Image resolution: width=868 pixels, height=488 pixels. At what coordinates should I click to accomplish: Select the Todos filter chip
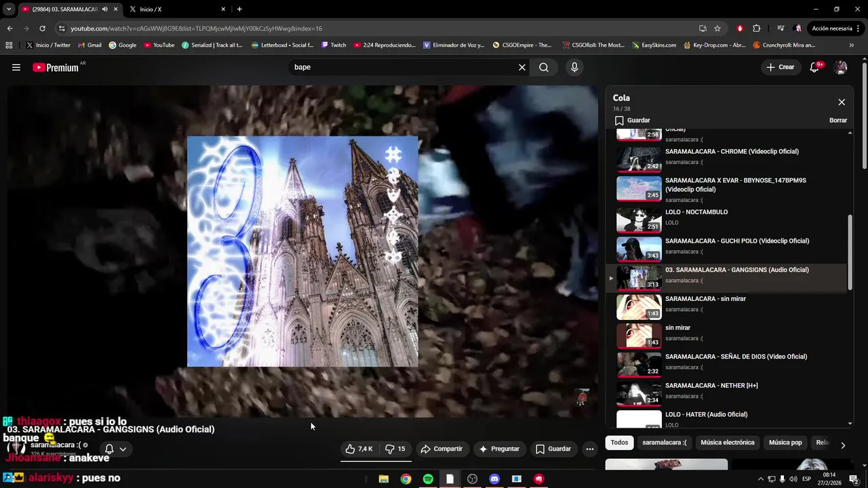coord(619,443)
